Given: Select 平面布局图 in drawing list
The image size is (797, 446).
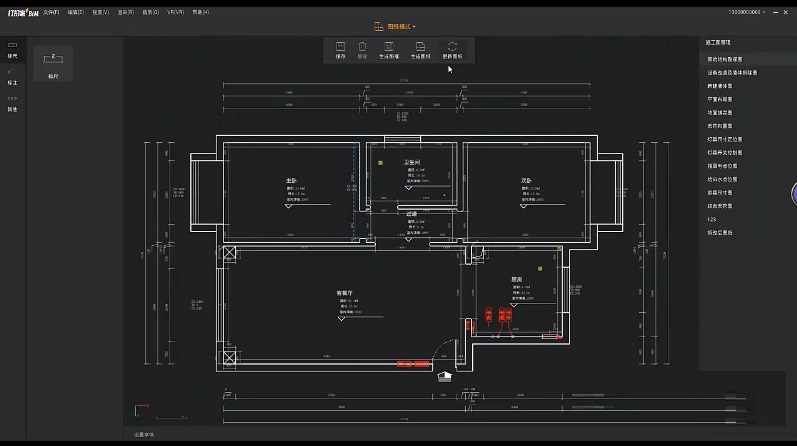Looking at the screenshot, I should click(720, 99).
